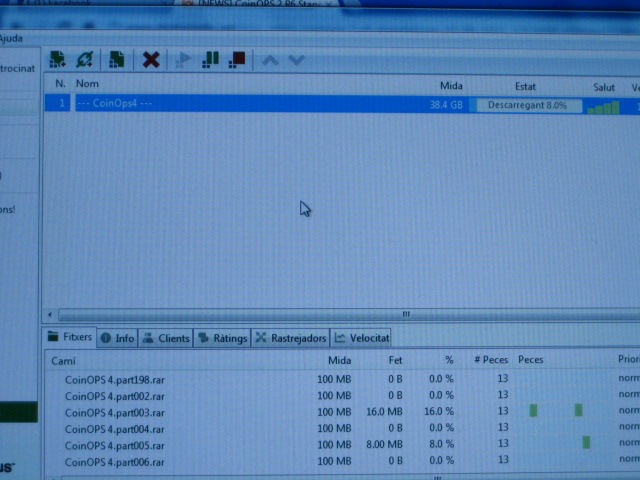Click the pieces bar of part003.rar
Viewport: 640px width, 480px height.
563,410
